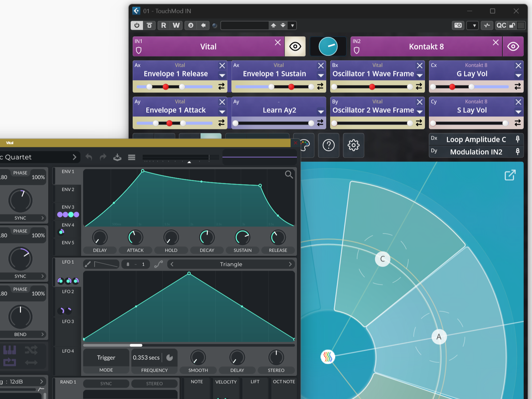
Task: Open TouchMod settings gear icon
Action: [x=353, y=145]
